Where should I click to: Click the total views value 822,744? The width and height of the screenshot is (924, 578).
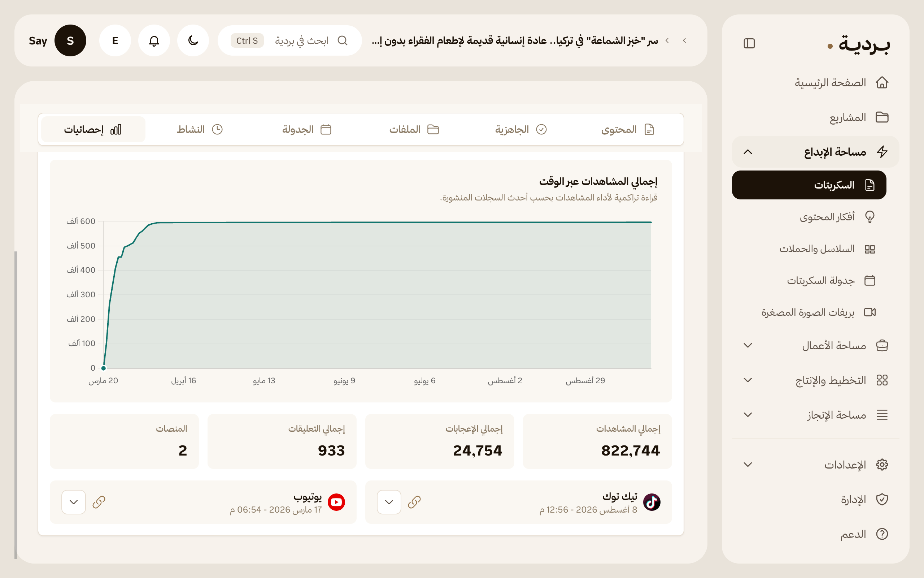click(631, 450)
